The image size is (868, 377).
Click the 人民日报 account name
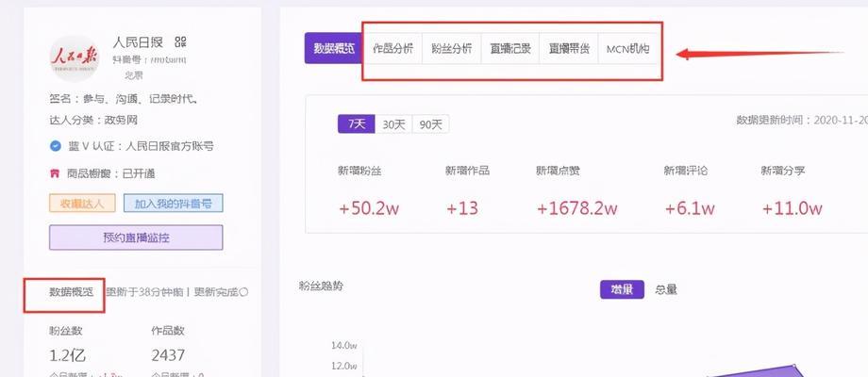[138, 41]
